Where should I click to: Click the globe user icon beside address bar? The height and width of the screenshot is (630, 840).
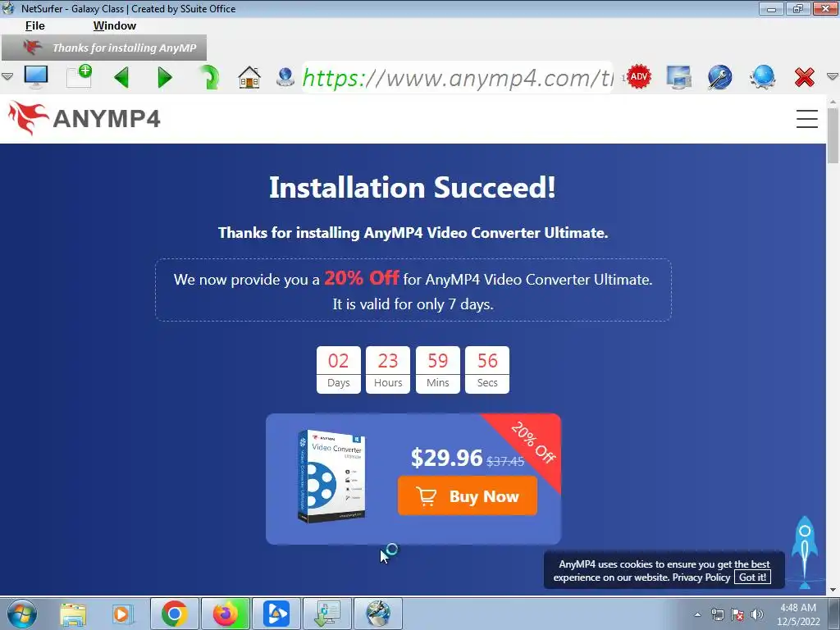pyautogui.click(x=285, y=78)
